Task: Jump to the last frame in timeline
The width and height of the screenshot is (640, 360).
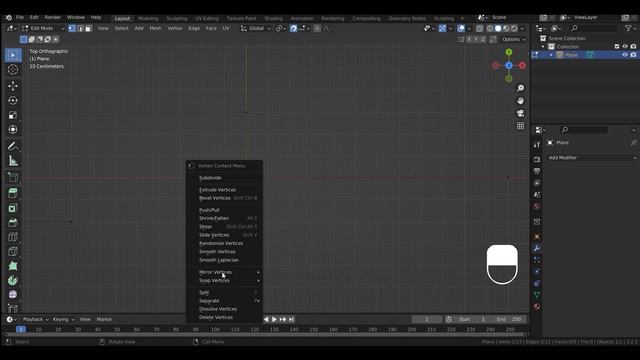Action: (291, 319)
